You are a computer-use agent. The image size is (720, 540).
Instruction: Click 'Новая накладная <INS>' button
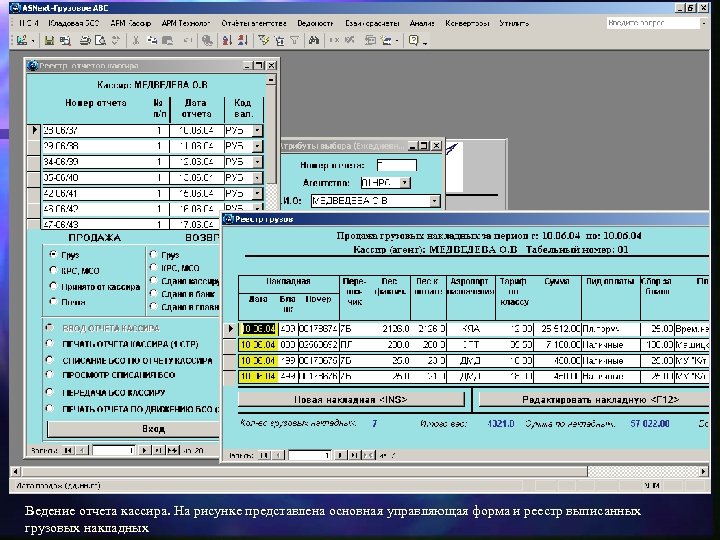(351, 398)
